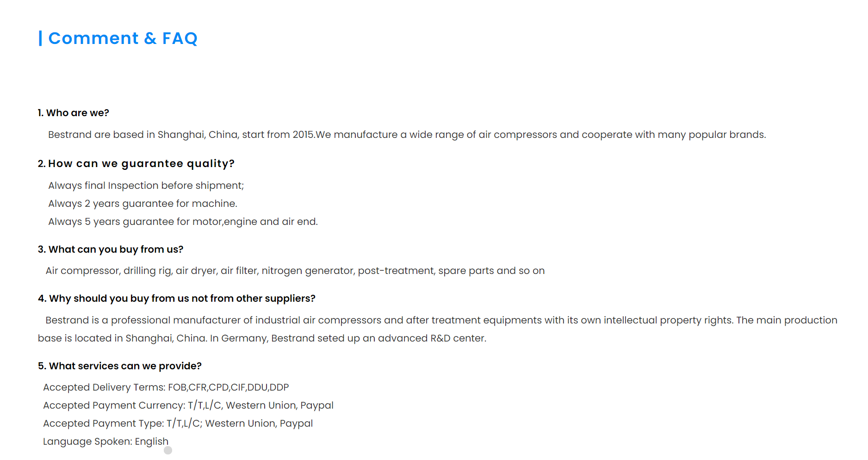This screenshot has width=868, height=460.
Task: Click 'Always final Inspection before shipment' line
Action: pos(146,186)
